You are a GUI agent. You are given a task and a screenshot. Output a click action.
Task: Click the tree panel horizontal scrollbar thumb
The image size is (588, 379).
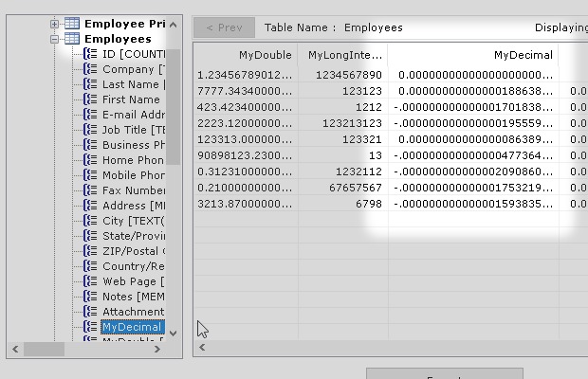[x=46, y=350]
